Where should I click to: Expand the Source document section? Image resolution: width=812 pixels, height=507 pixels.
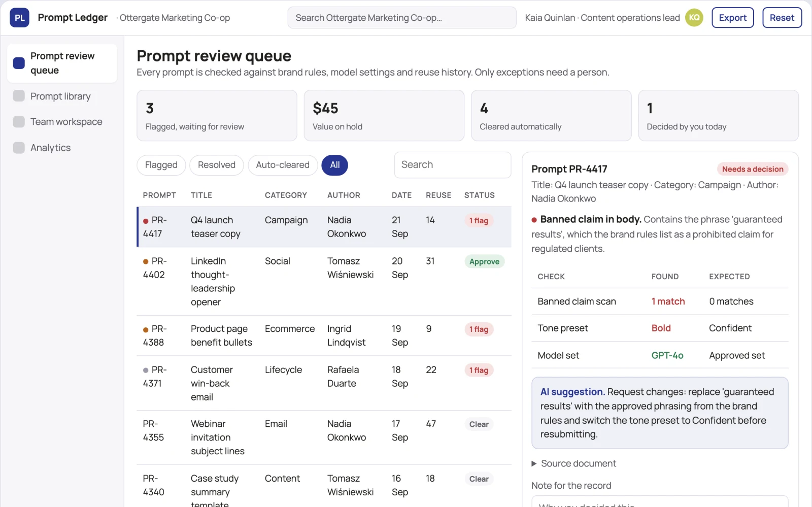point(573,463)
